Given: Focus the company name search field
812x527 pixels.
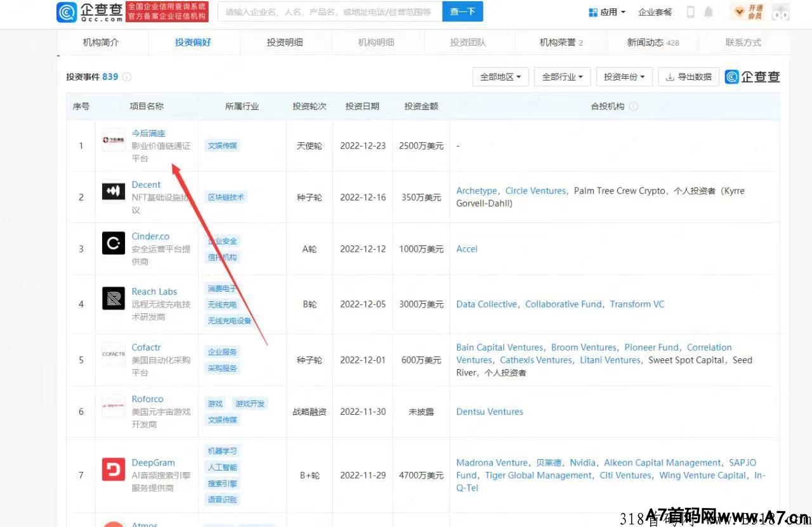Looking at the screenshot, I should pyautogui.click(x=329, y=11).
